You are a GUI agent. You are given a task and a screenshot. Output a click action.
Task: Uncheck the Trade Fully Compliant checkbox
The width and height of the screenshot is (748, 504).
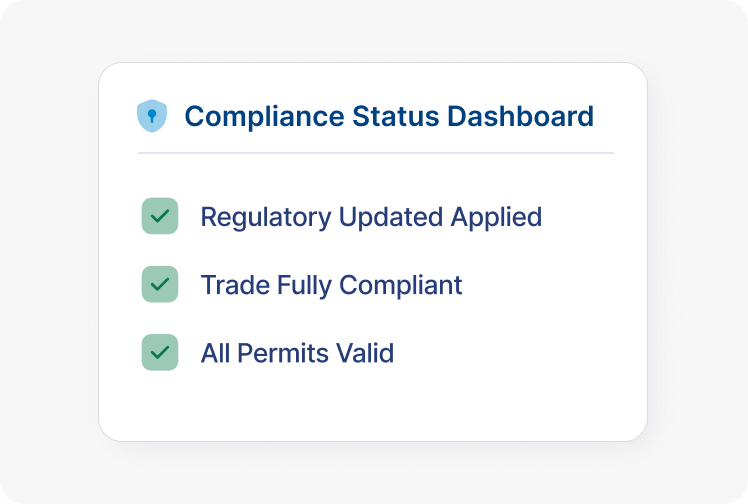click(160, 284)
